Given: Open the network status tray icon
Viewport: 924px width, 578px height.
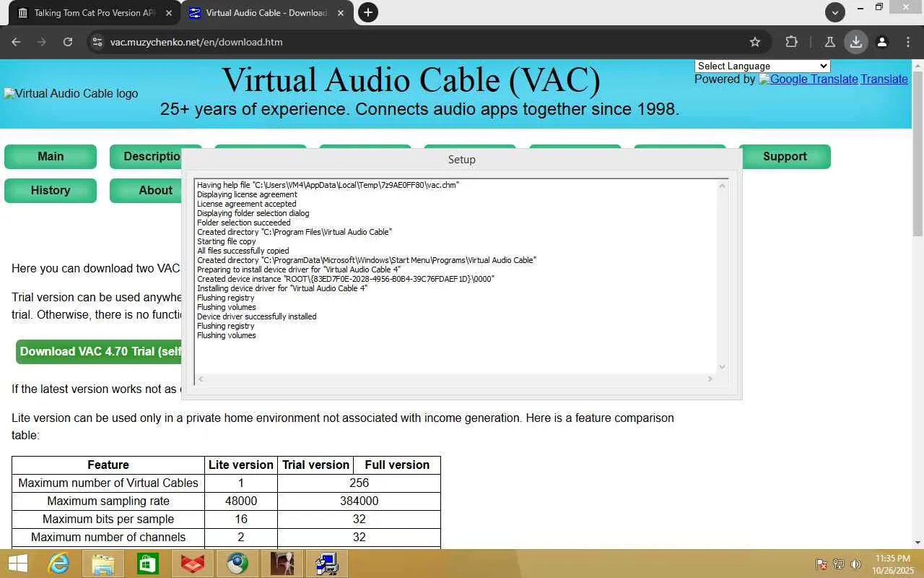Looking at the screenshot, I should click(x=839, y=564).
